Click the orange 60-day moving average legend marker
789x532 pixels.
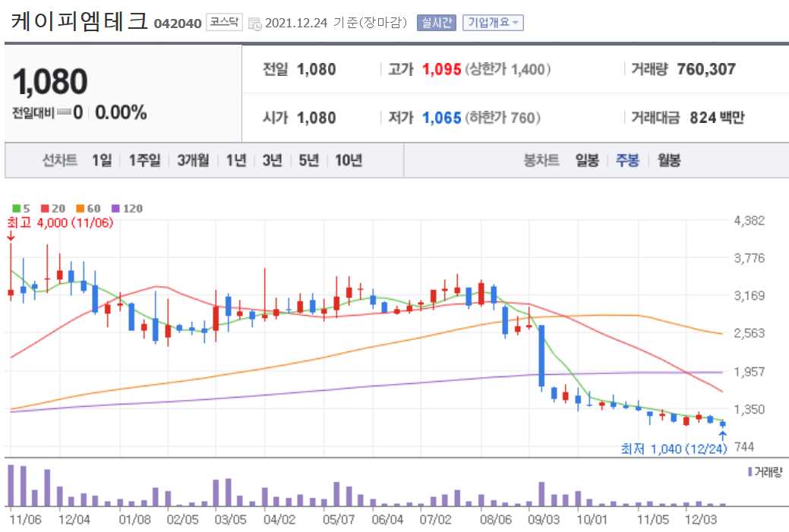pos(79,208)
